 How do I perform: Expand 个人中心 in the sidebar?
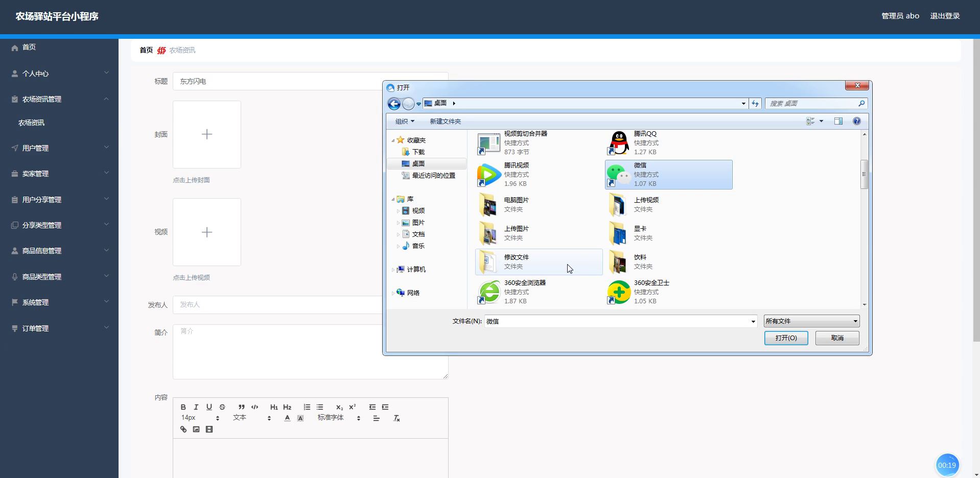tap(59, 74)
